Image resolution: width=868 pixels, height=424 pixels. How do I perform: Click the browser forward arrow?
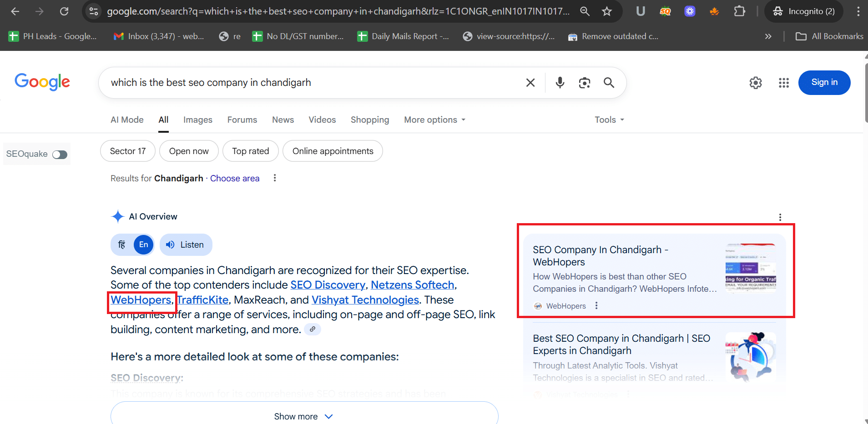[x=40, y=11]
